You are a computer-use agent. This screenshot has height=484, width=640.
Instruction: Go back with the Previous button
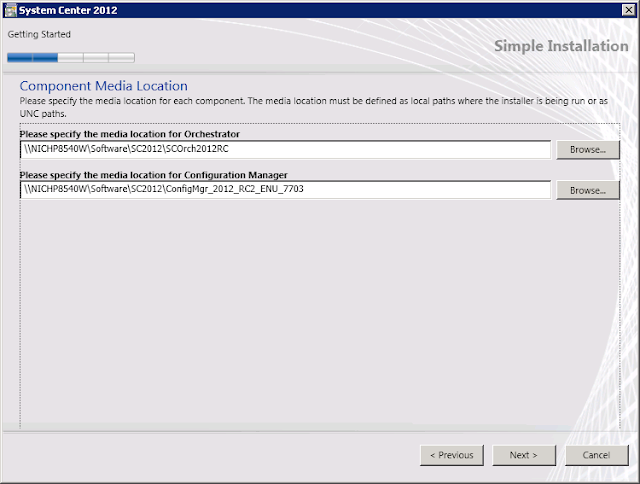coord(452,455)
